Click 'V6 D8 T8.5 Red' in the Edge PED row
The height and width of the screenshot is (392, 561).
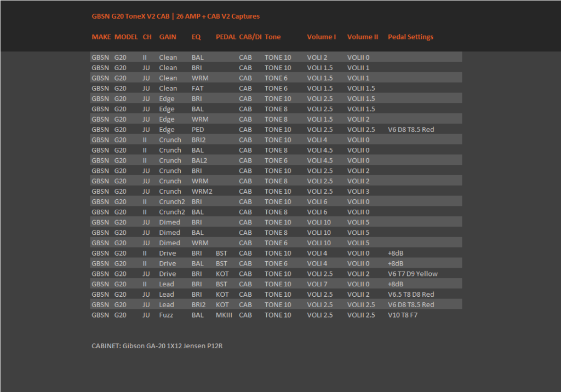(411, 129)
